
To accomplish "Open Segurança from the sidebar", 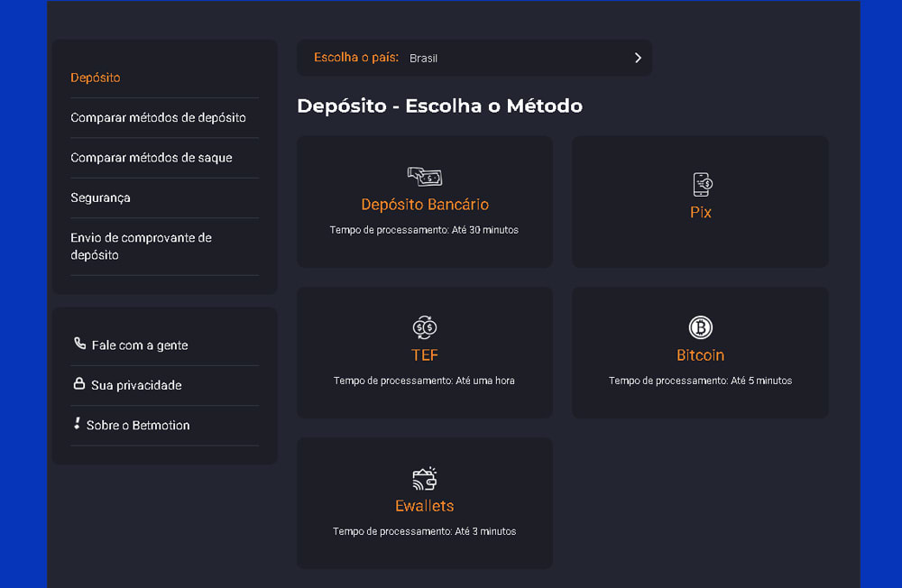I will pyautogui.click(x=98, y=198).
